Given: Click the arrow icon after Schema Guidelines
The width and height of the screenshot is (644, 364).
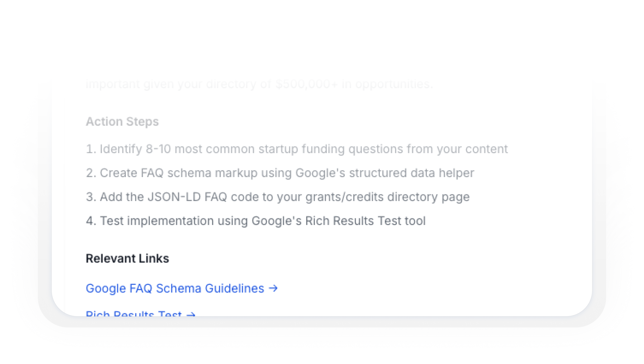Looking at the screenshot, I should coord(273,288).
